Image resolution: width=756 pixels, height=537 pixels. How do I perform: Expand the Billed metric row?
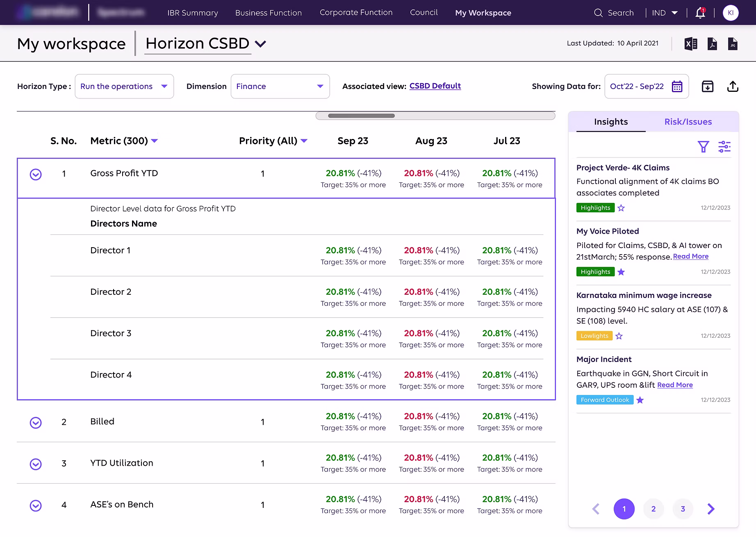coord(36,422)
